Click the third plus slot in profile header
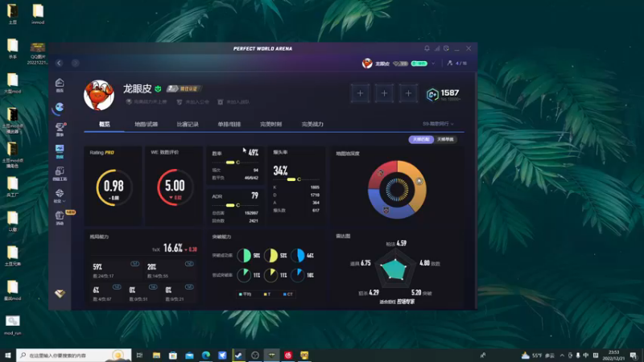Screen dimensions: 644x362 408,93
